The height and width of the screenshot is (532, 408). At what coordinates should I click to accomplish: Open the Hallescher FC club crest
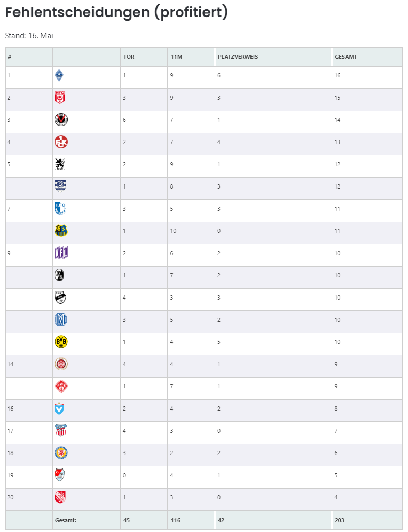pyautogui.click(x=60, y=98)
